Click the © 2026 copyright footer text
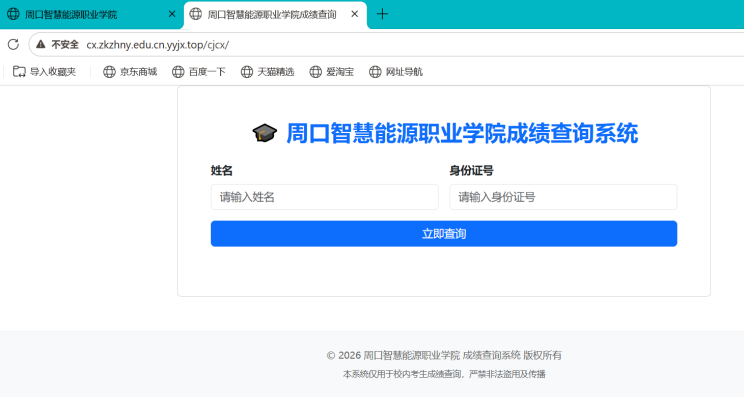This screenshot has width=744, height=400. [x=444, y=355]
